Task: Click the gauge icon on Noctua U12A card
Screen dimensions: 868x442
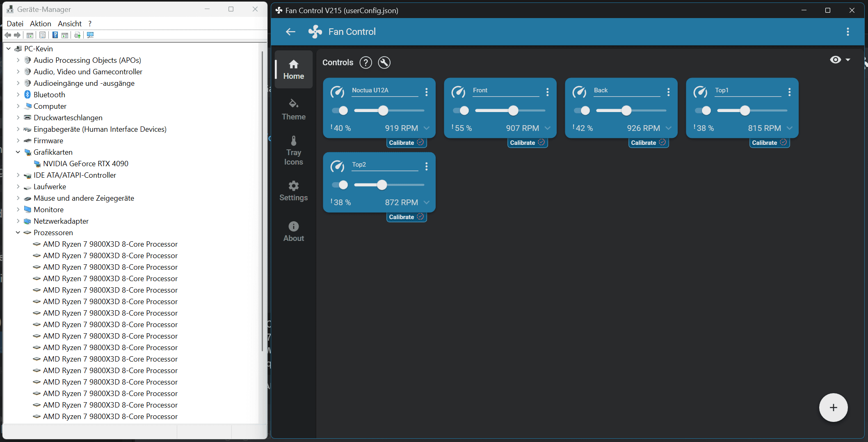Action: (337, 92)
